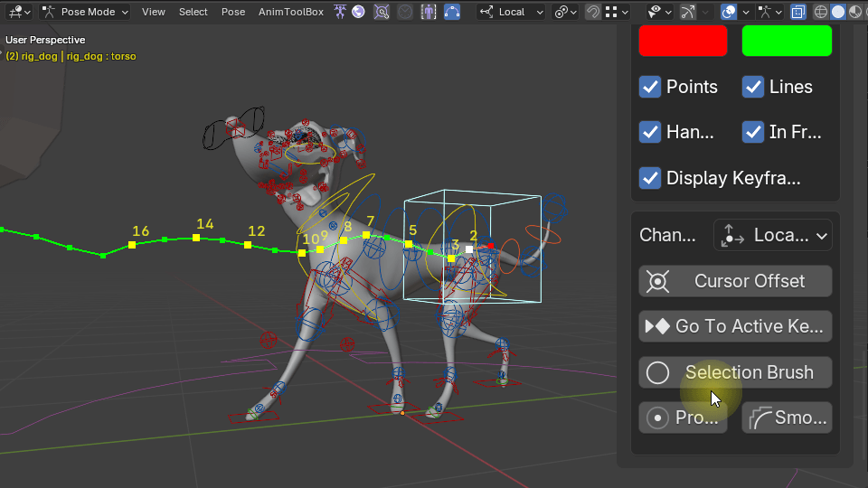Select solid shading mode
Screen dimensions: 868x488
click(837, 12)
